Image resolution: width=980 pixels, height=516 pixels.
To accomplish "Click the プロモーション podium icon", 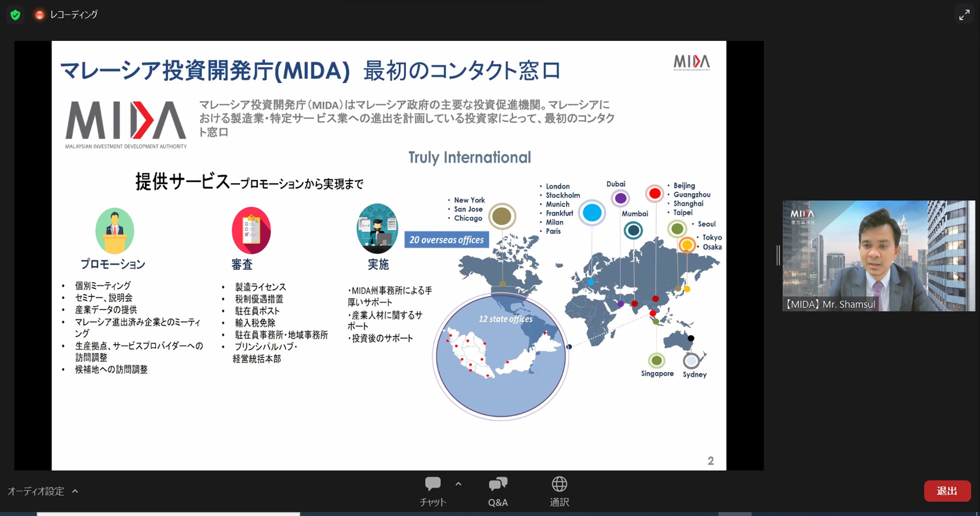I will click(x=114, y=231).
